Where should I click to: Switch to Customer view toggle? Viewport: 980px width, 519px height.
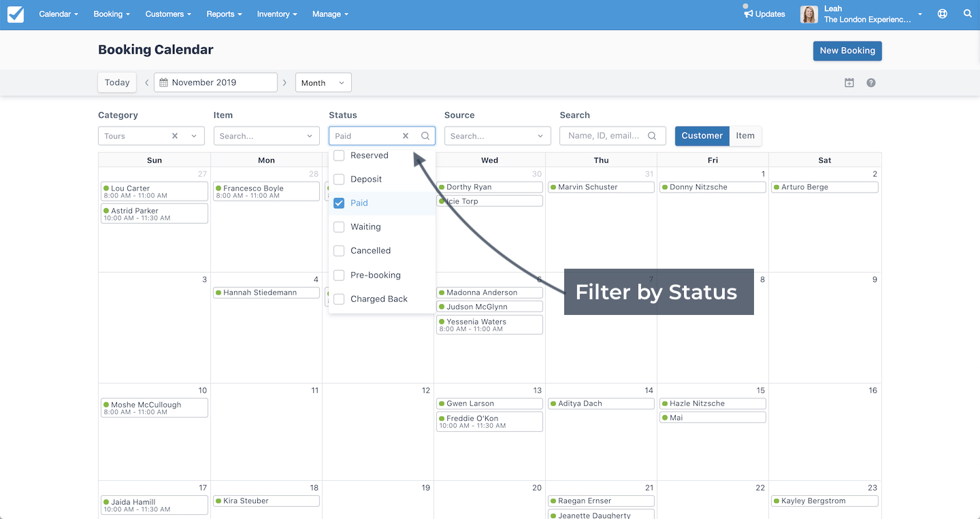tap(702, 135)
